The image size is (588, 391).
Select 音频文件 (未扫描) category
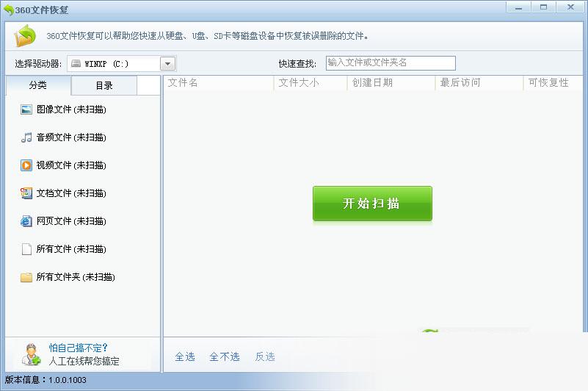(71, 137)
